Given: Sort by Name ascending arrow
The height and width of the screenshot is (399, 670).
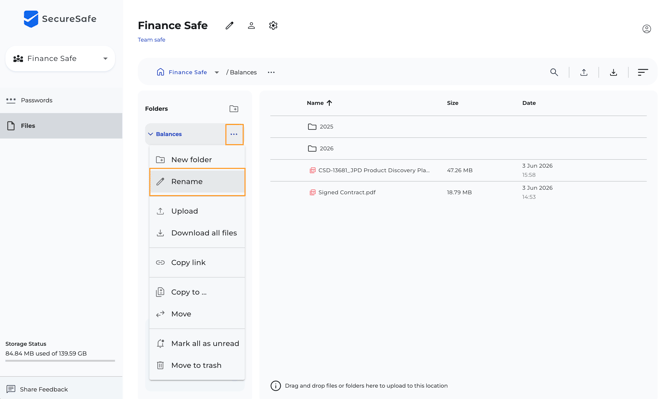Looking at the screenshot, I should (329, 103).
